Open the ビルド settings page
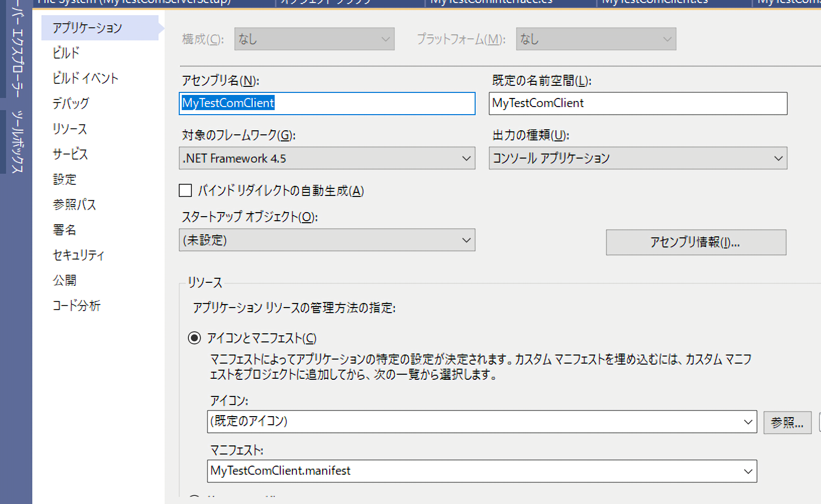 point(66,53)
